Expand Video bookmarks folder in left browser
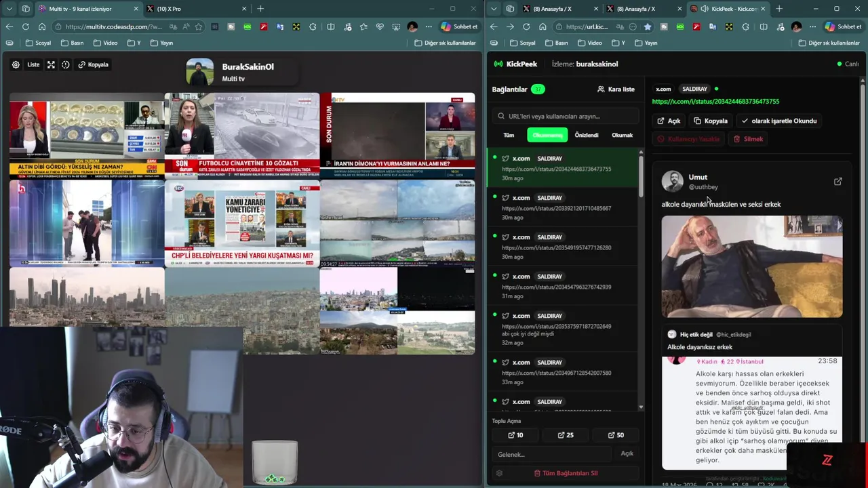 [x=105, y=43]
